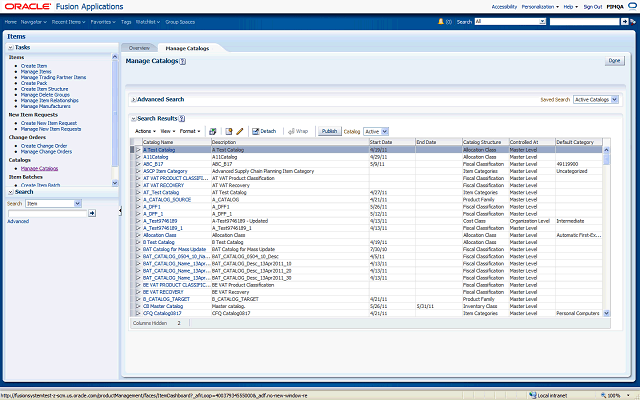Open the Catalog Active status dropdown
The width and height of the screenshot is (640, 400).
(x=376, y=131)
